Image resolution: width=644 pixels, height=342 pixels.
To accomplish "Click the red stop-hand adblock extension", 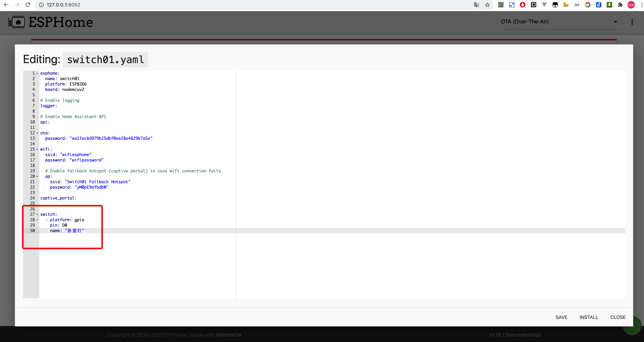I will [522, 5].
